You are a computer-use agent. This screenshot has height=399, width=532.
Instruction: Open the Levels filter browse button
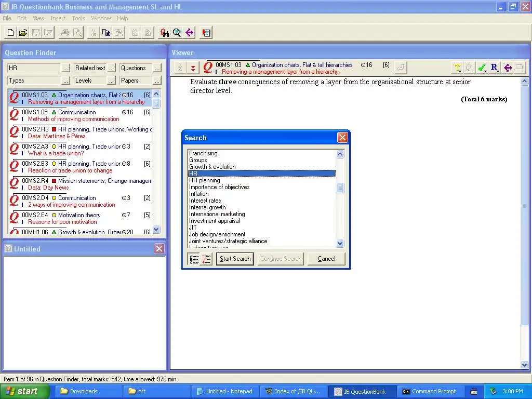(x=111, y=81)
